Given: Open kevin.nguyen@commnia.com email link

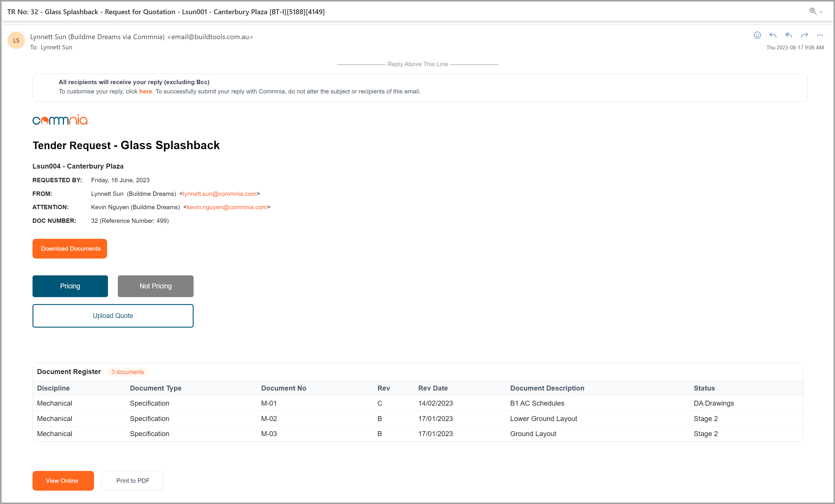Looking at the screenshot, I should coord(227,207).
